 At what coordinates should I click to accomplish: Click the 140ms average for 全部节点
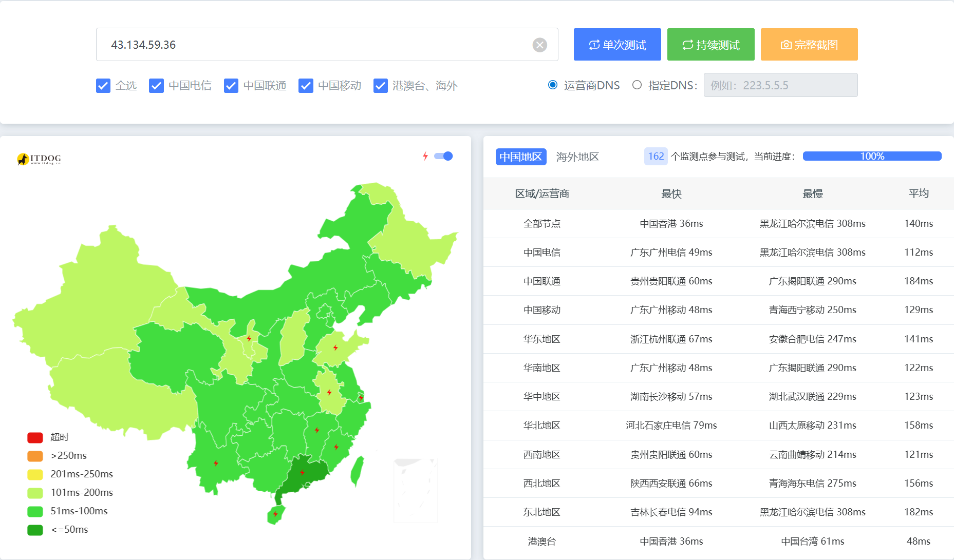tap(919, 224)
